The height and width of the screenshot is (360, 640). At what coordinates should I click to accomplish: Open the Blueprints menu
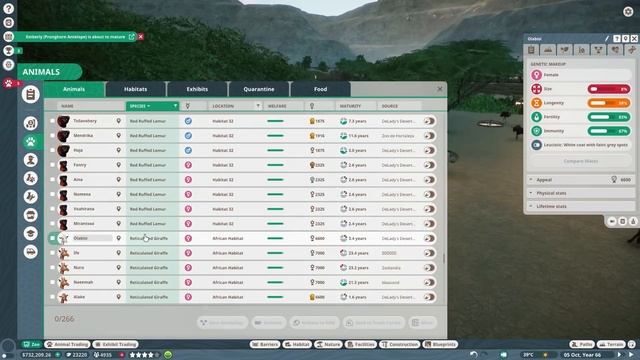pos(440,344)
